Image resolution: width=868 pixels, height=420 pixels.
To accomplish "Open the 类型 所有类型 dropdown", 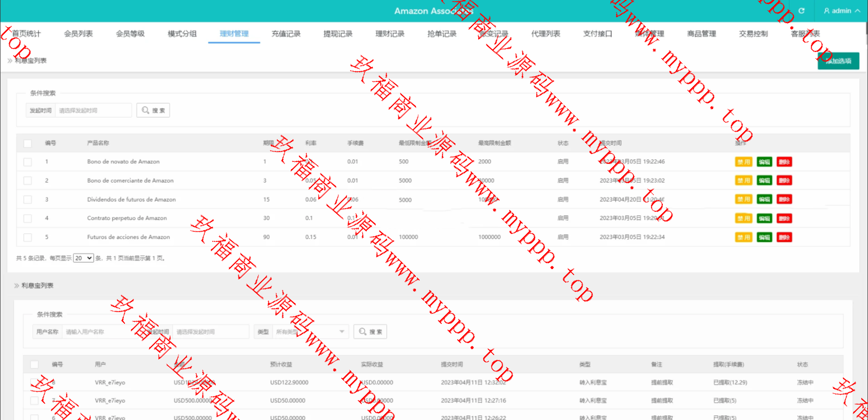I will point(310,332).
